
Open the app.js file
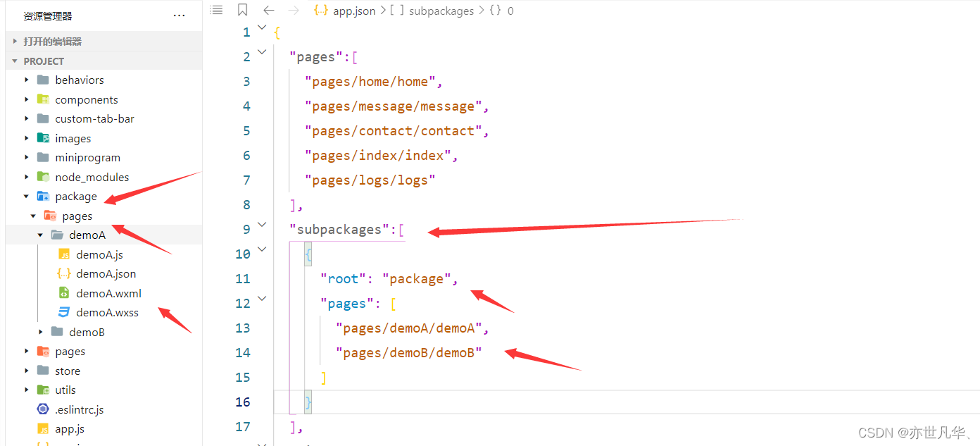coord(70,428)
